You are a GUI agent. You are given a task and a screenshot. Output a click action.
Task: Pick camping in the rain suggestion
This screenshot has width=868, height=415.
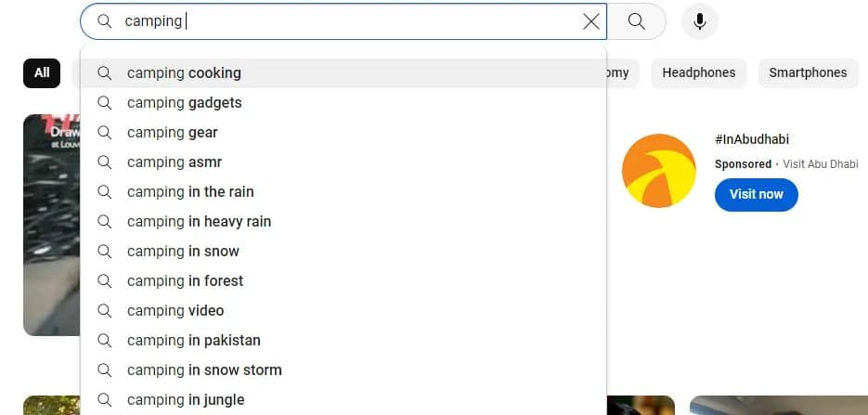point(343,192)
